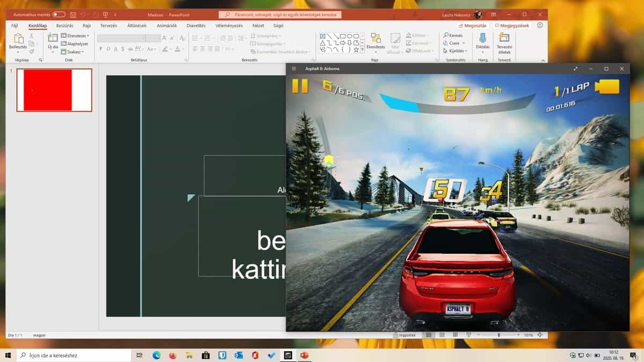Click the Elrendezés arrange icon in Rajz group
Viewport: 644px width, 362px height.
click(376, 38)
